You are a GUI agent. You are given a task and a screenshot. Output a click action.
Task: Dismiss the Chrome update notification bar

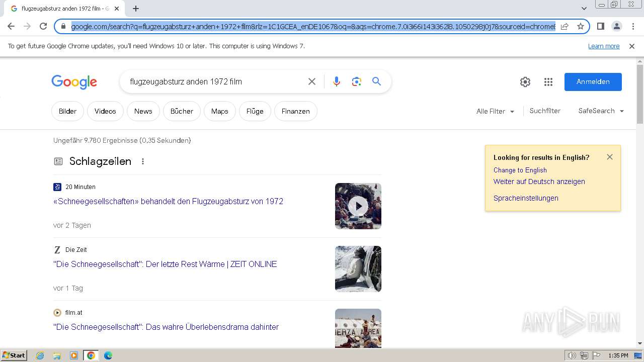632,46
